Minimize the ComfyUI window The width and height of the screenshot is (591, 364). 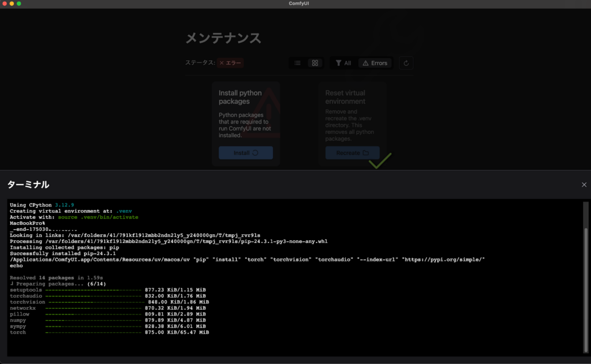click(12, 3)
